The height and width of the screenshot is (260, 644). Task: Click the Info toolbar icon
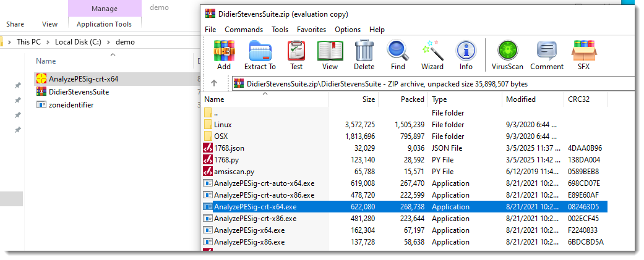point(466,51)
